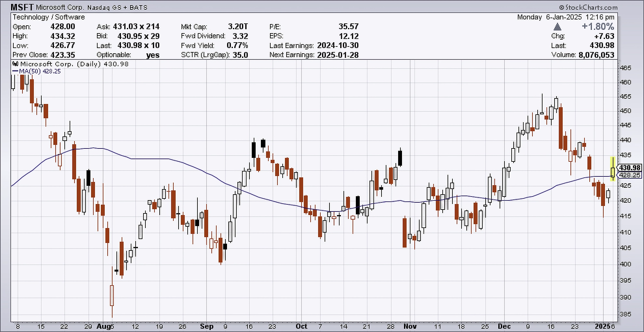Click the Aug label on the date axis

[103, 326]
